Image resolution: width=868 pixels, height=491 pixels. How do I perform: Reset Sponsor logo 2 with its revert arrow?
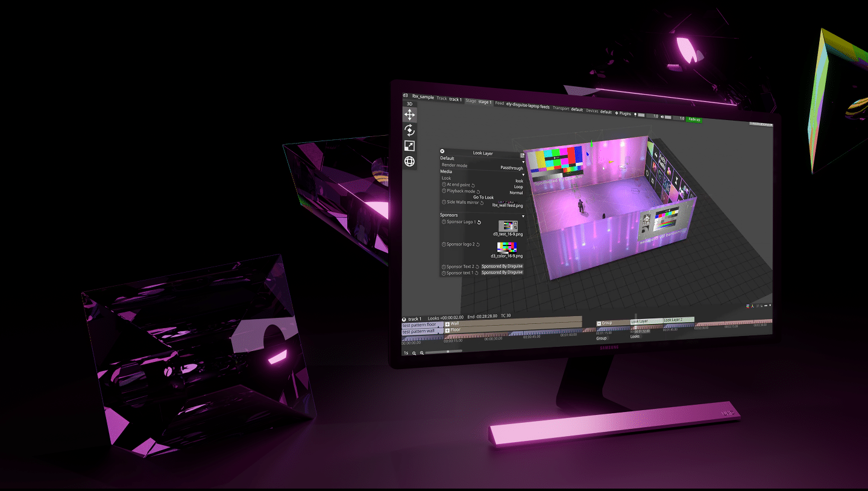click(x=479, y=244)
